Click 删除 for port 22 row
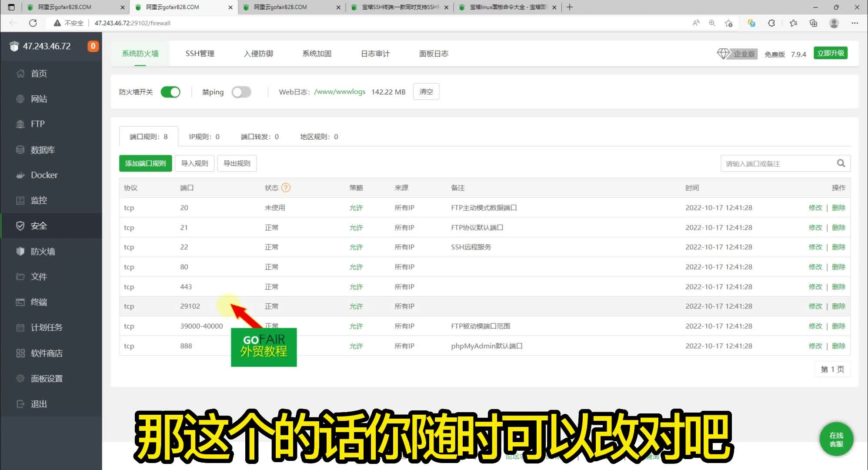The width and height of the screenshot is (868, 470). coord(839,247)
